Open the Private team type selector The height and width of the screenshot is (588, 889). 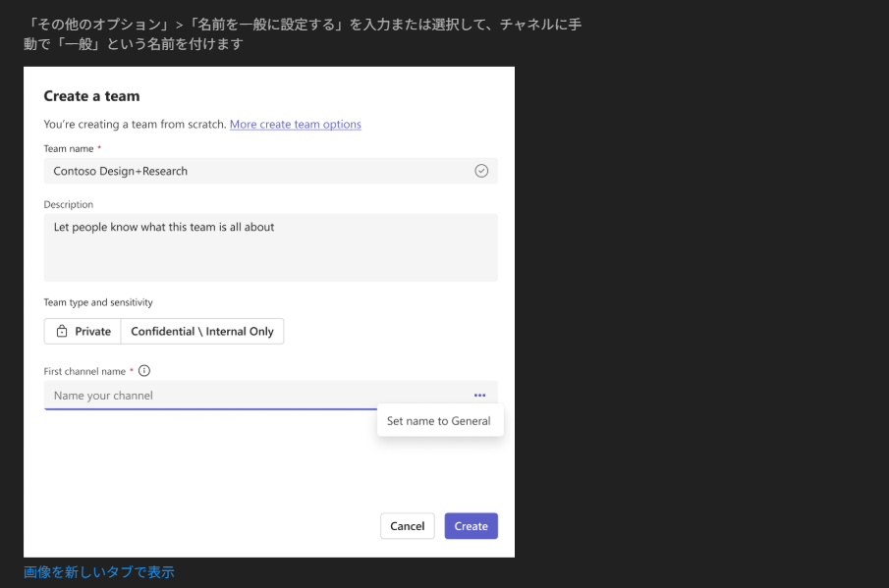pyautogui.click(x=83, y=332)
